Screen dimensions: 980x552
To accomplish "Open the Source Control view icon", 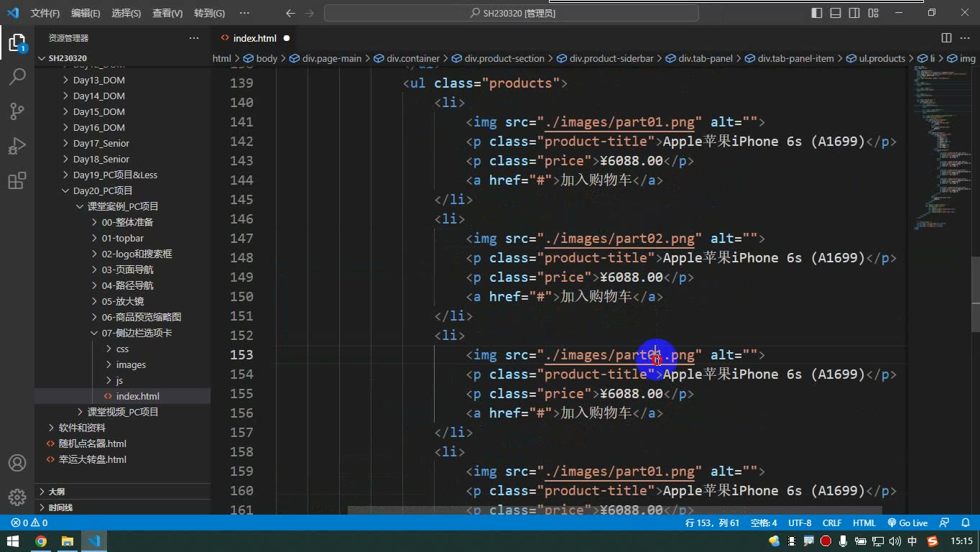I will pyautogui.click(x=17, y=111).
